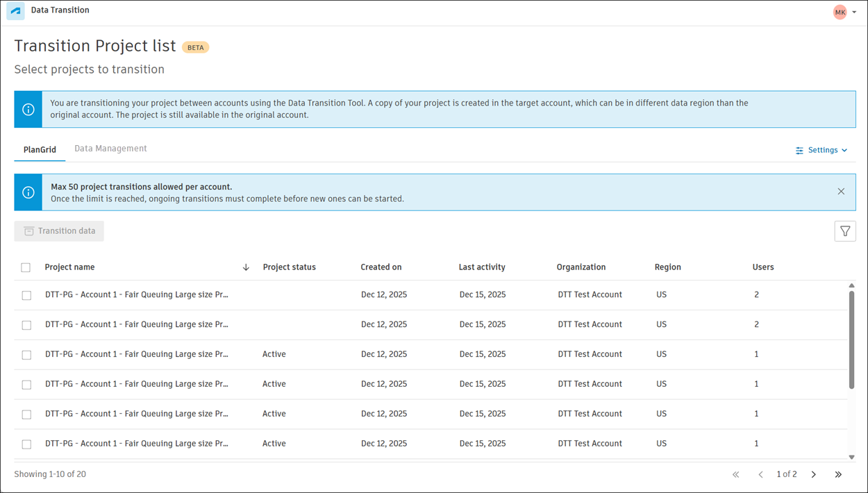This screenshot has height=493, width=868.
Task: Open the Settings dropdown
Action: point(821,150)
